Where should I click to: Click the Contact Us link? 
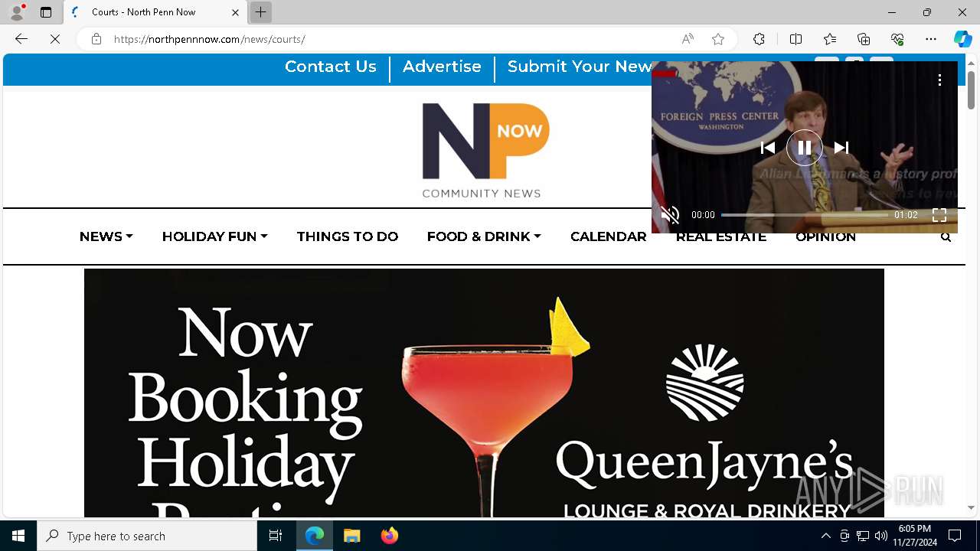331,67
